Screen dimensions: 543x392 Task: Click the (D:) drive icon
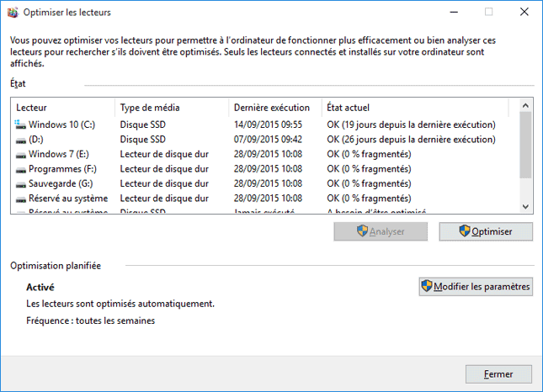21,140
